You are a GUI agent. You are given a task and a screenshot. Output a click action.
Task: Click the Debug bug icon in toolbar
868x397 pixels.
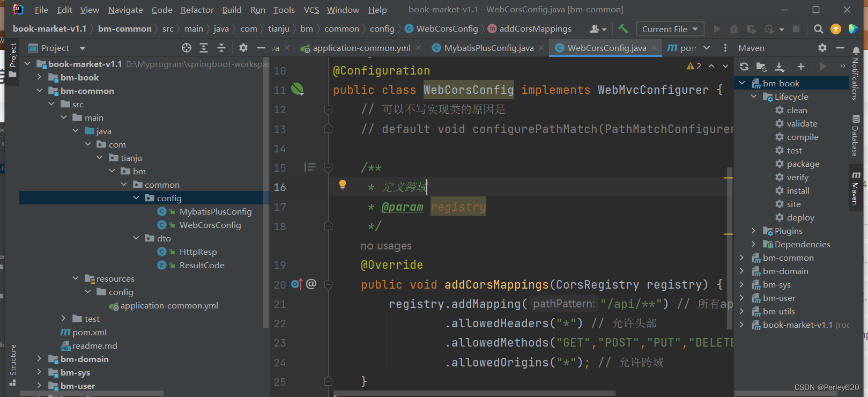[734, 29]
